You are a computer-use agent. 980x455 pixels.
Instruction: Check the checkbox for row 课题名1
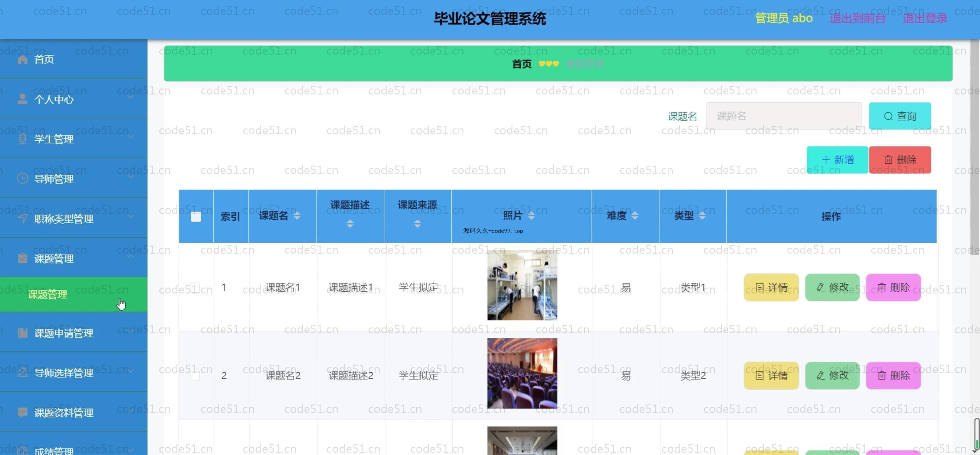(x=194, y=287)
